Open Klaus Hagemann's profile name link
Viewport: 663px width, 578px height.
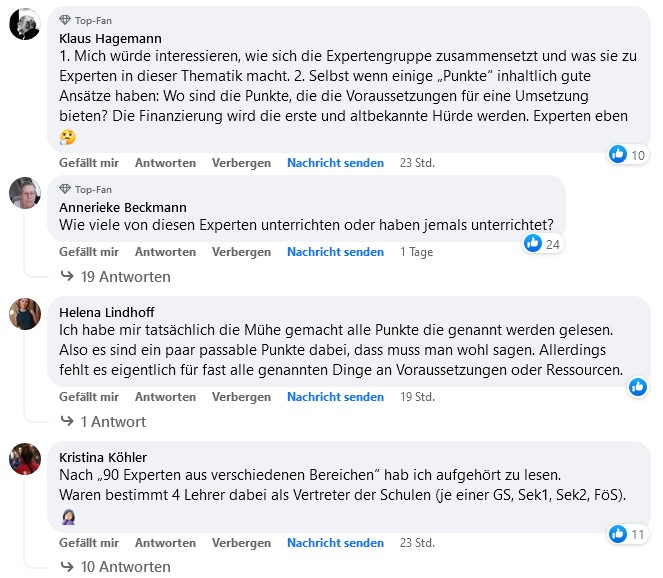tap(110, 38)
